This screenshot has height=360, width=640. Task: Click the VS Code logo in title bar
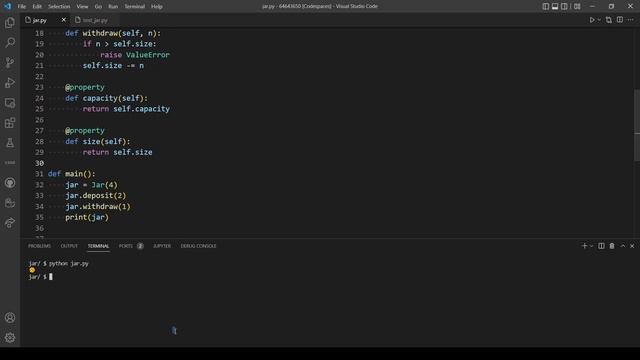(8, 6)
